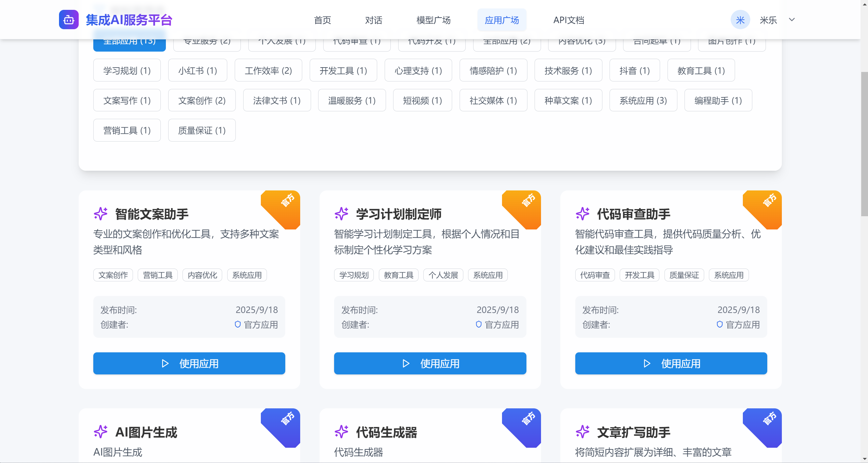Click the 个人发展 tag on 学习计划制定师 card
Image resolution: width=868 pixels, height=463 pixels.
click(x=443, y=275)
